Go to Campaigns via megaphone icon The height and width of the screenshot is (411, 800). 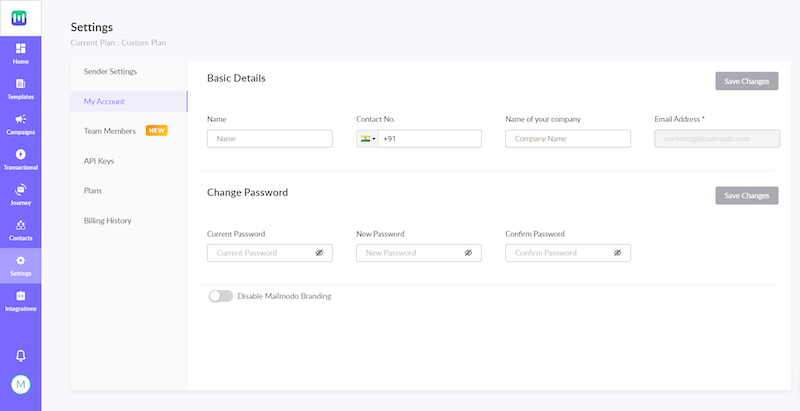[20, 122]
